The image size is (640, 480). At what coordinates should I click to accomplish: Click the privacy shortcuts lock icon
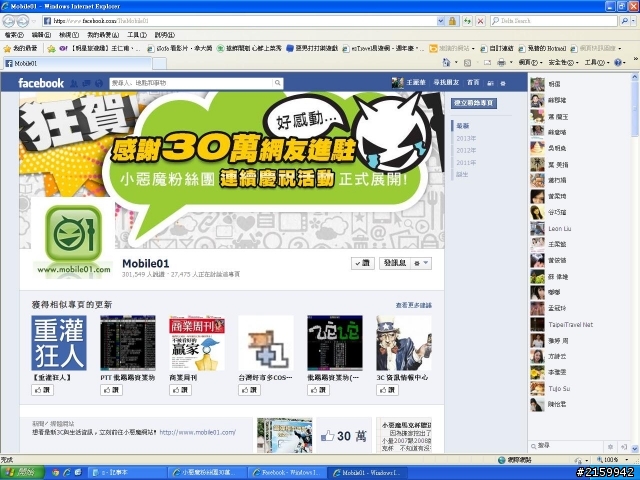490,83
